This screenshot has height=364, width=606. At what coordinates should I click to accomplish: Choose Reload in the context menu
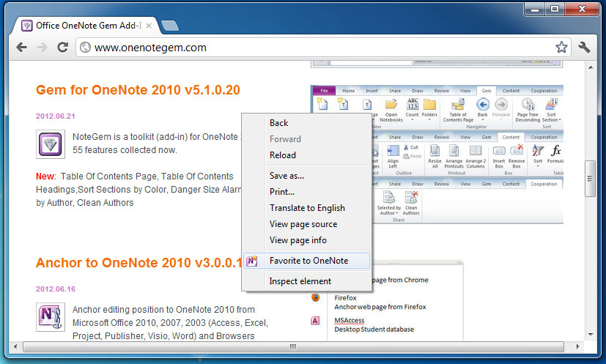[306, 155]
